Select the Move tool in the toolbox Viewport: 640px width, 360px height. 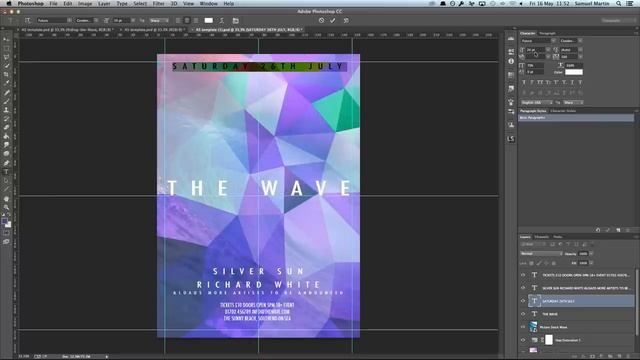pyautogui.click(x=6, y=39)
